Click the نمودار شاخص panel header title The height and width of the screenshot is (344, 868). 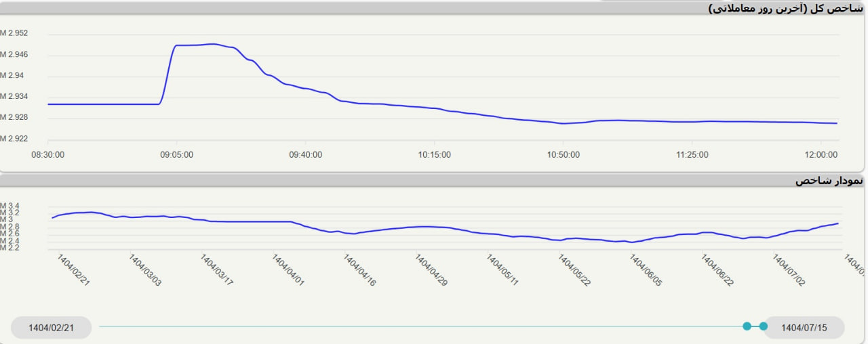click(829, 181)
